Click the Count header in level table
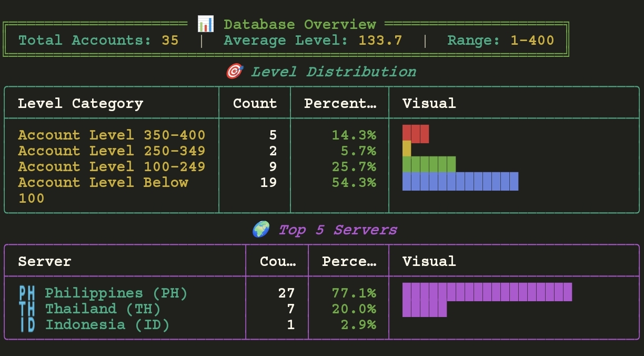Screen dimensions: 644x356 [x=255, y=103]
